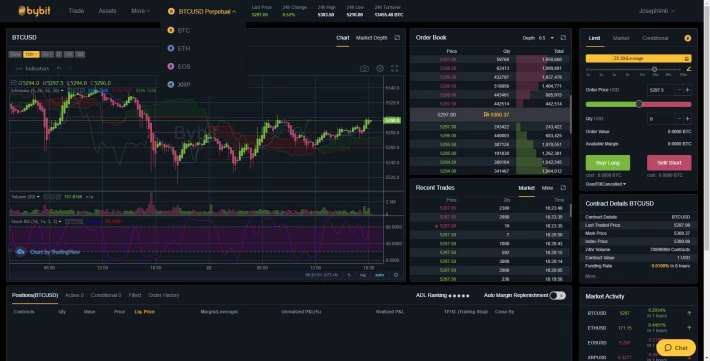
Task: Decrease Order Price with minus button
Action: 679,90
